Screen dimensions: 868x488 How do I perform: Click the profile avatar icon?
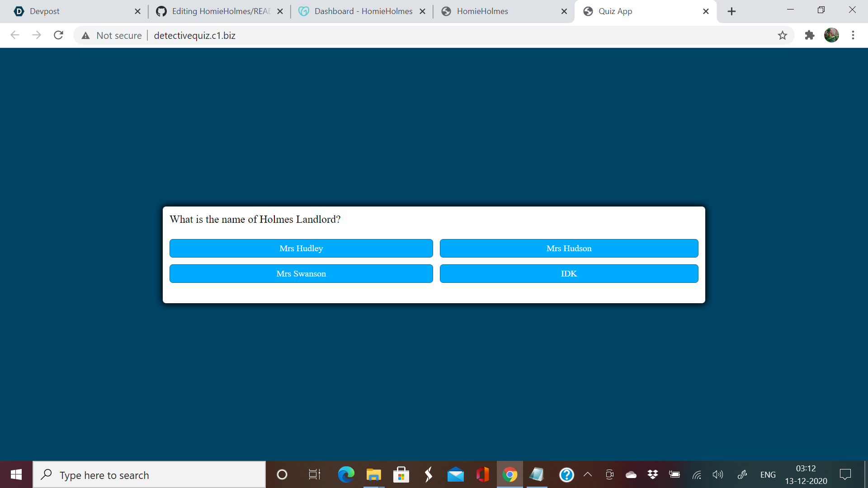pos(831,35)
